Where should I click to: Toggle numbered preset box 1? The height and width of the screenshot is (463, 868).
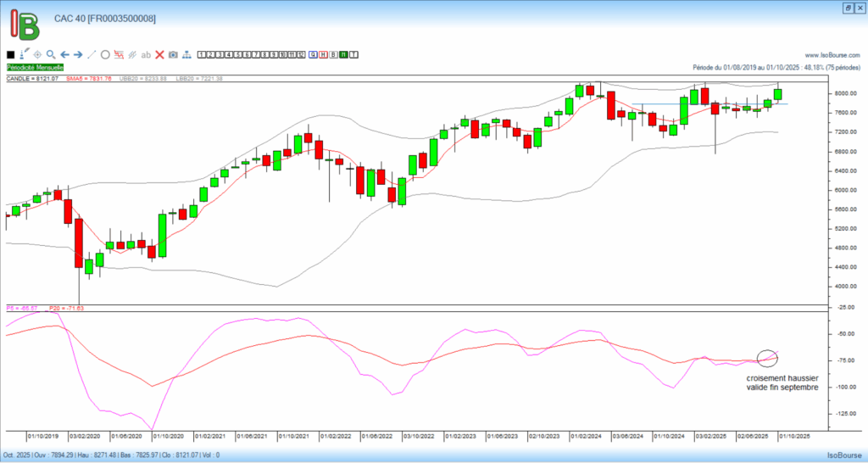(x=202, y=55)
